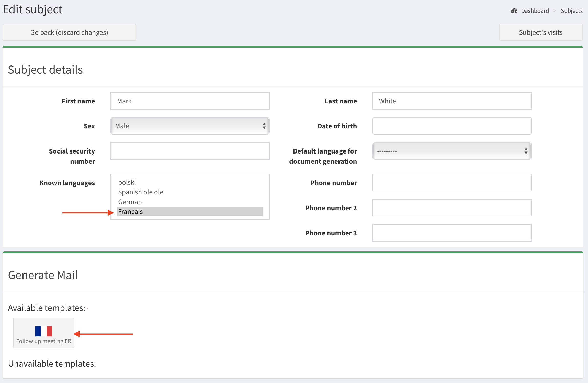This screenshot has width=588, height=383.
Task: Select German in Known languages list
Action: pos(130,202)
